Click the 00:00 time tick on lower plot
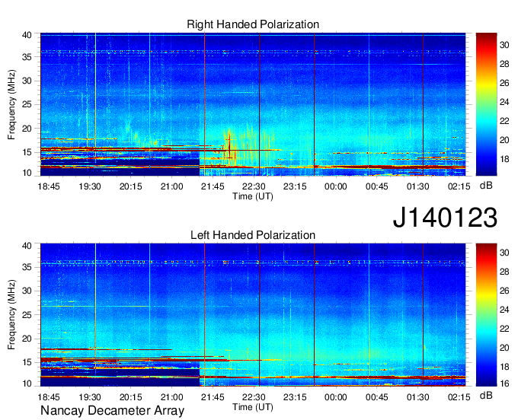 coord(336,397)
